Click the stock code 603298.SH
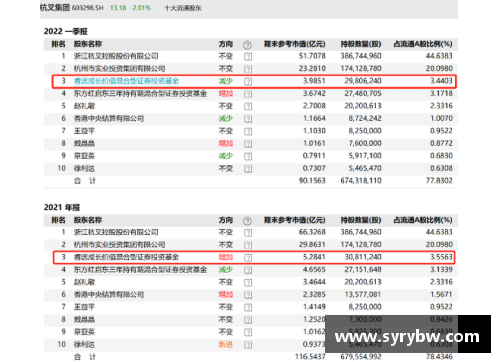The width and height of the screenshot is (500, 362). (x=88, y=8)
